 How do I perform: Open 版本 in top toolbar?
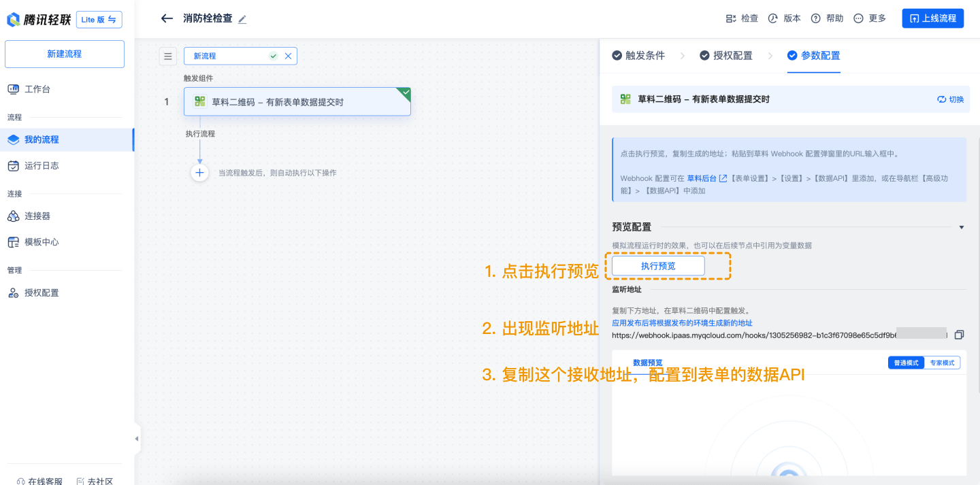[785, 18]
